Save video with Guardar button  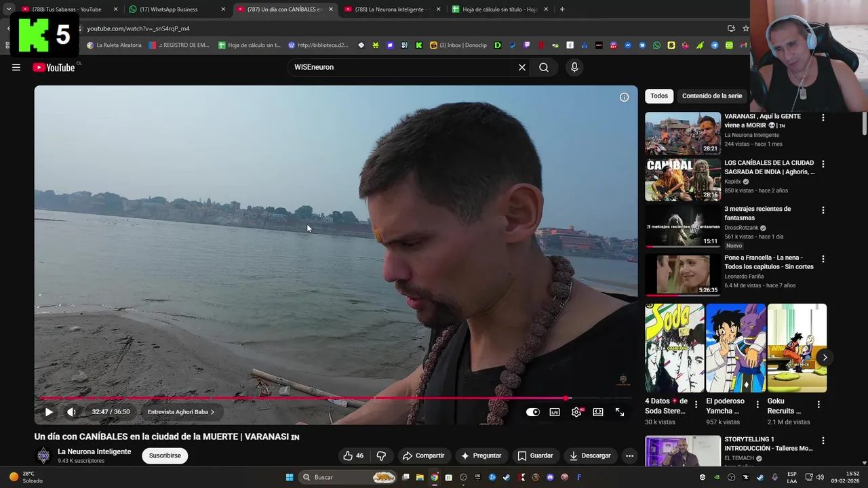534,455
